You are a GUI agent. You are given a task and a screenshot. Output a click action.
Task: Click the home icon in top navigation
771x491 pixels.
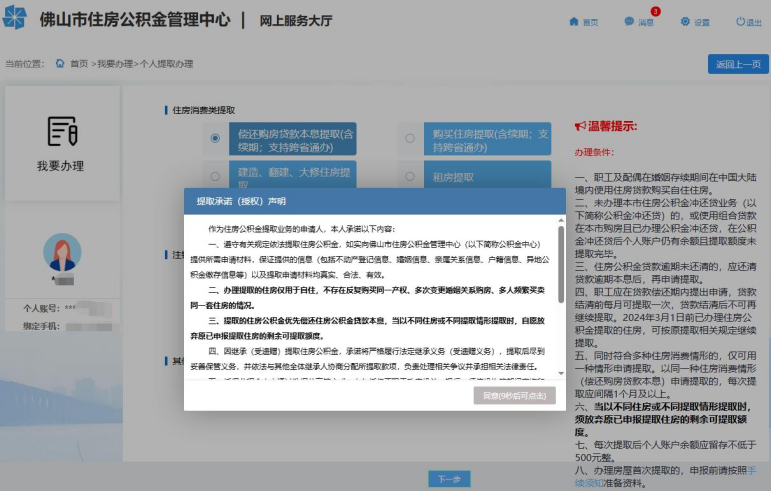573,22
